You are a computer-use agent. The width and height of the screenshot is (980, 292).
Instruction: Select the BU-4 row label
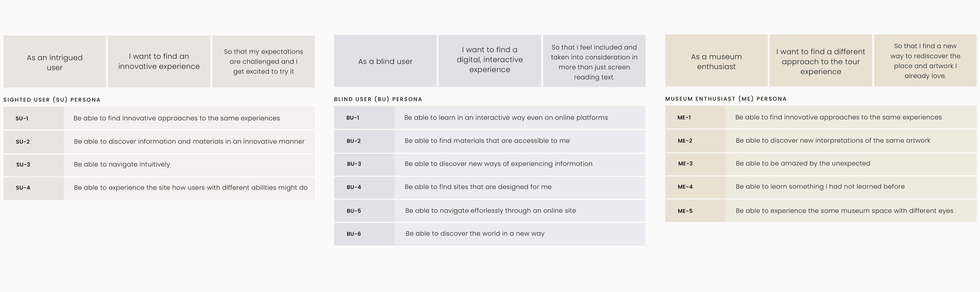354,187
